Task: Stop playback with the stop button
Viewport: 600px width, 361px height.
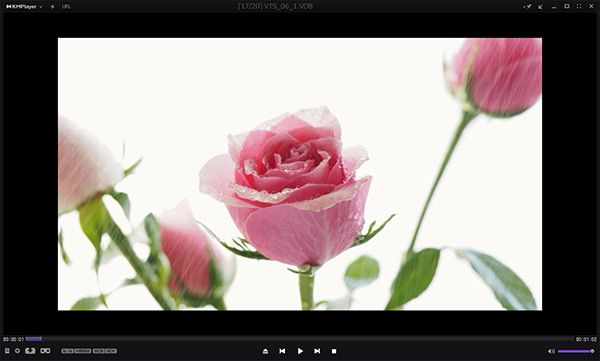Action: (334, 351)
